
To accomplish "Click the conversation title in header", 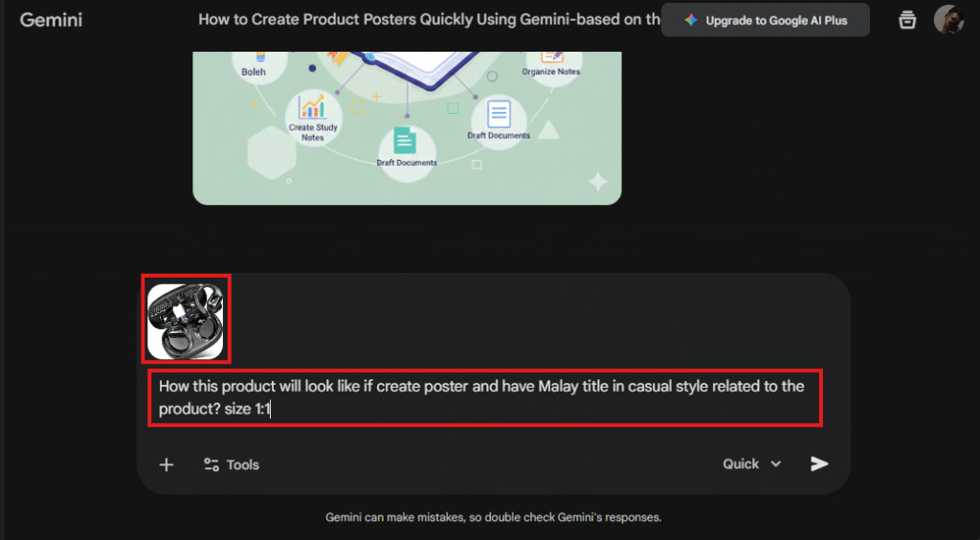I will point(429,20).
